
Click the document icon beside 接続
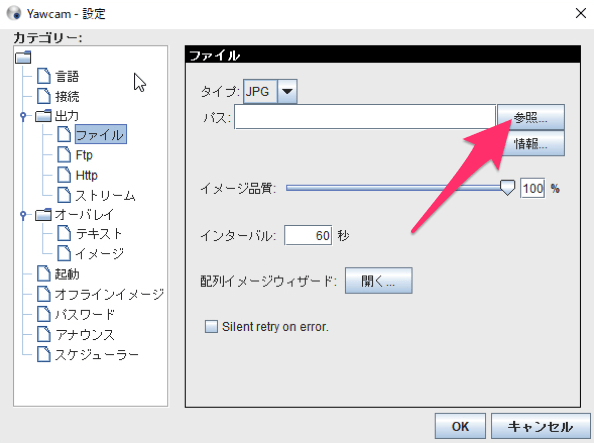[x=44, y=96]
